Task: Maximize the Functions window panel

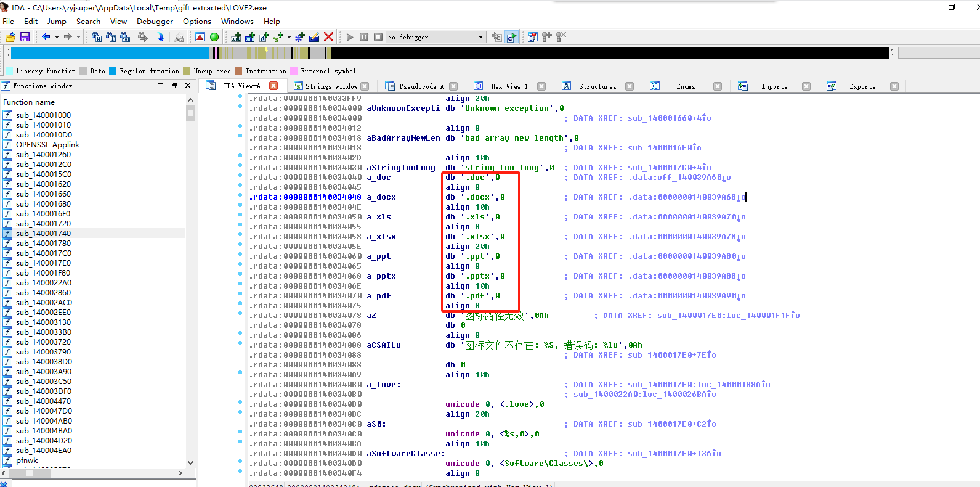Action: (x=161, y=86)
